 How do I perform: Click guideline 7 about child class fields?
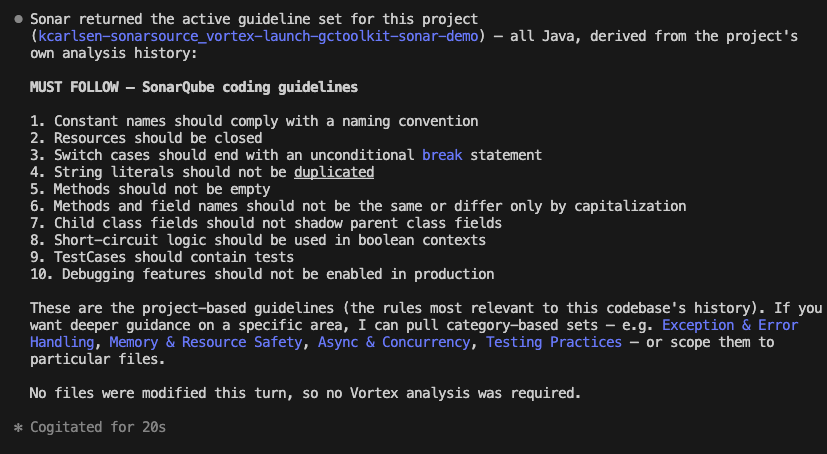tap(266, 223)
